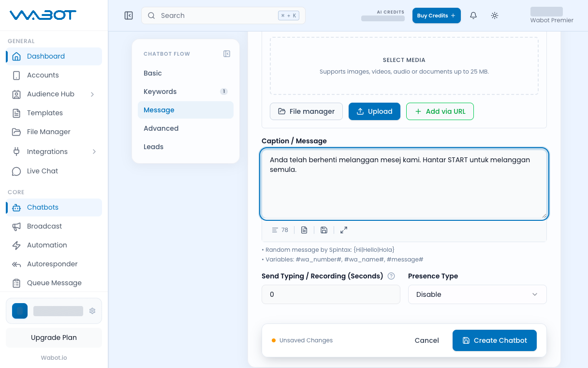Switch to Leads flow tab
The image size is (588, 368).
coord(186,147)
